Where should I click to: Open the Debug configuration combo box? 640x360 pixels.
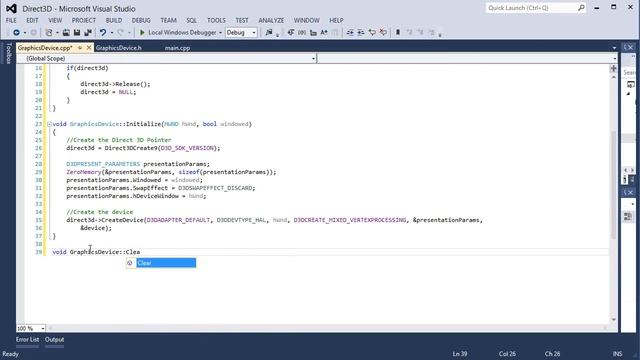pos(241,33)
